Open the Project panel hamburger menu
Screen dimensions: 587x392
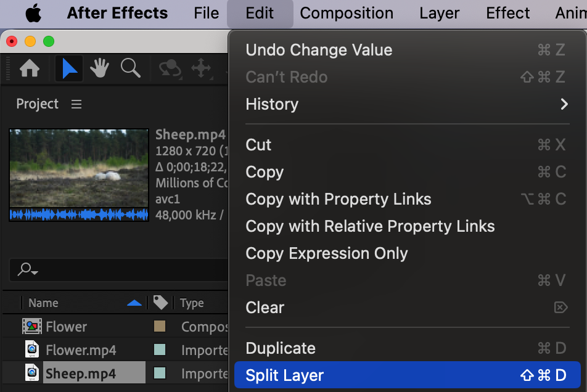76,104
